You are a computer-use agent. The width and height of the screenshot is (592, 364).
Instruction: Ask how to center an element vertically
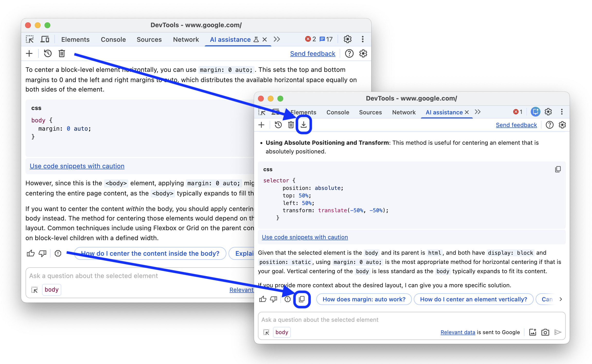(x=473, y=299)
